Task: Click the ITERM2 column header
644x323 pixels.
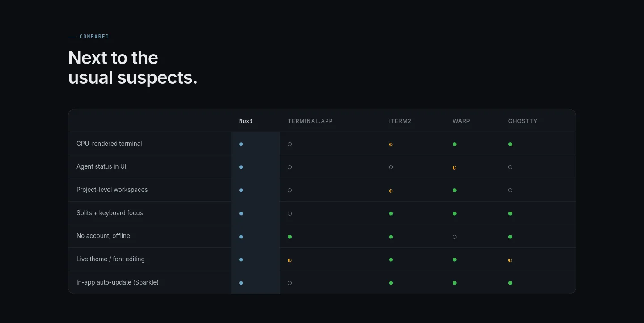Action: tap(400, 121)
